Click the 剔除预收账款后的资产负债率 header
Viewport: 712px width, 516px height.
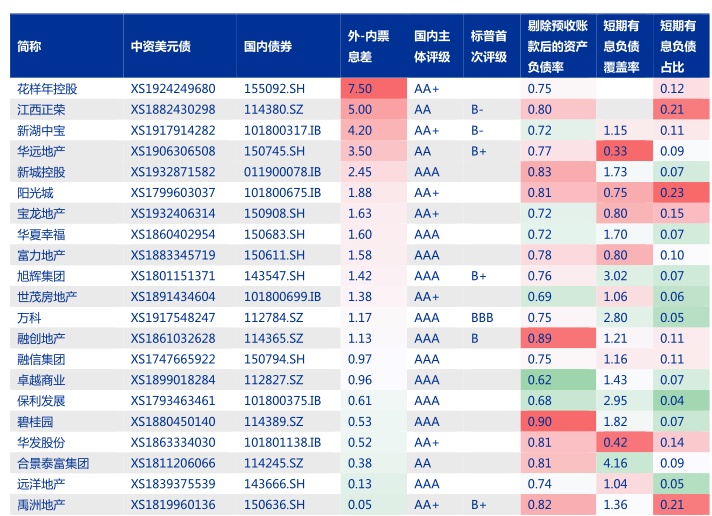tap(557, 46)
